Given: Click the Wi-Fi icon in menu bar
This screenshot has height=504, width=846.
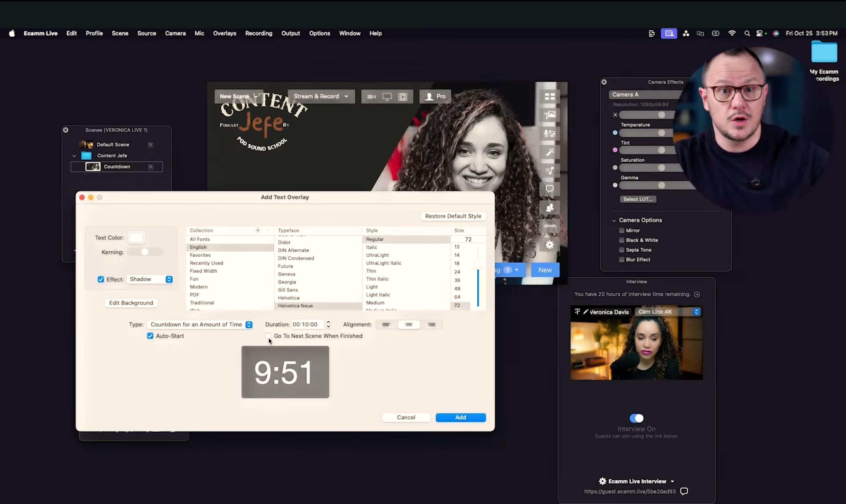Looking at the screenshot, I should 732,33.
